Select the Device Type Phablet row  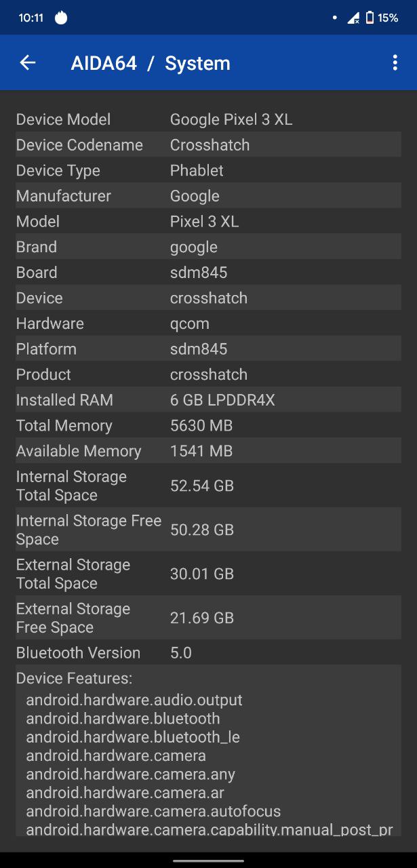208,170
